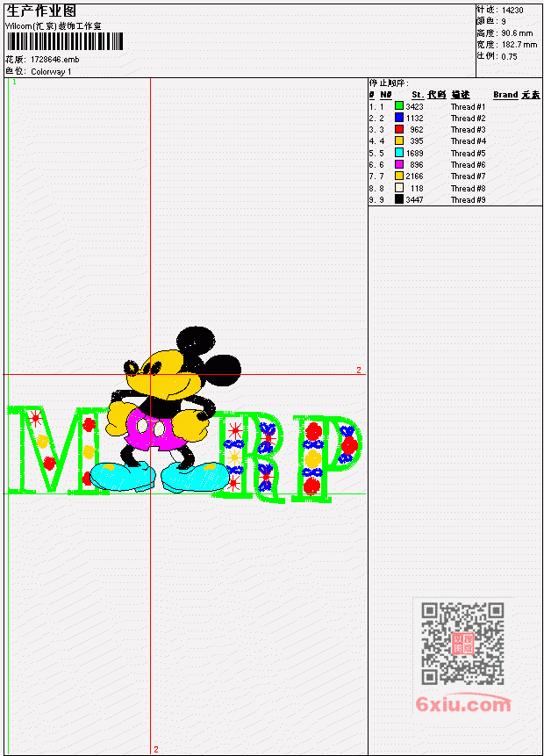Image resolution: width=544 pixels, height=756 pixels.
Task: Click the green letter P in the design
Action: point(326,458)
